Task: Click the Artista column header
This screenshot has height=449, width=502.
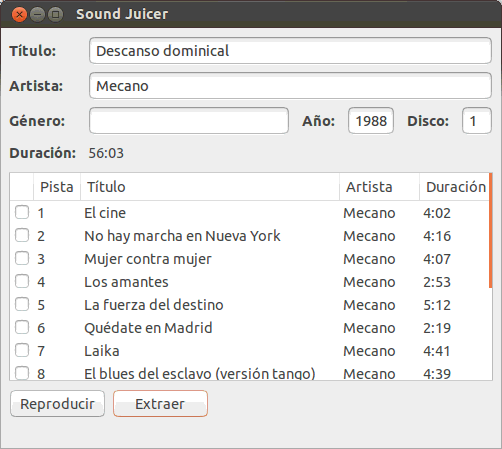Action: pos(379,187)
